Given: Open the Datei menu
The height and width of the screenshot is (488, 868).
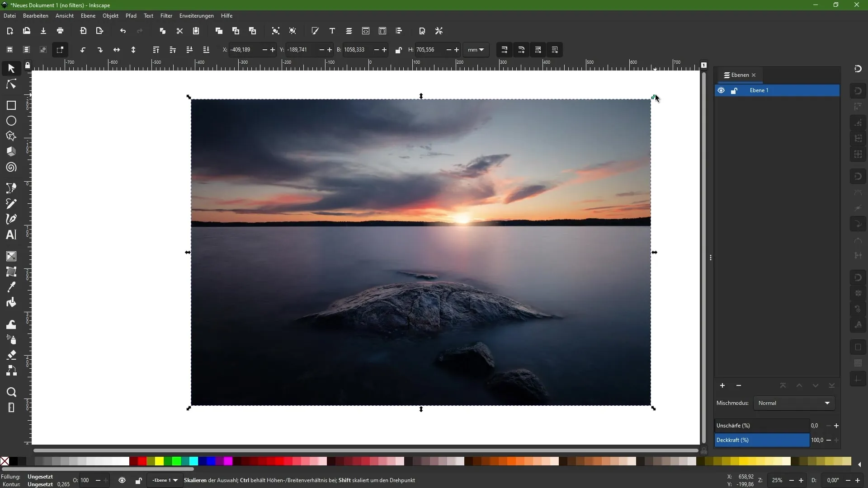Looking at the screenshot, I should (x=9, y=16).
